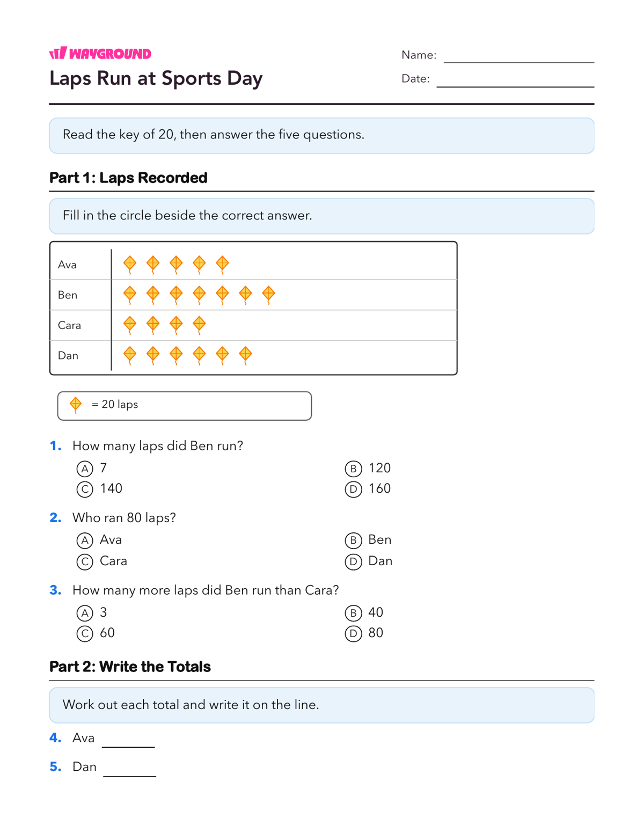Click the kite icon in the key
The image size is (644, 833).
[76, 405]
